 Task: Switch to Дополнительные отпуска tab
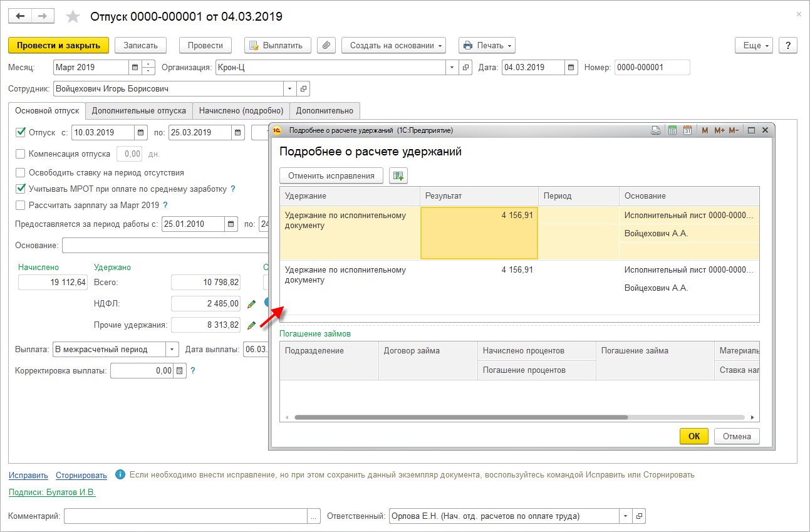pos(138,111)
